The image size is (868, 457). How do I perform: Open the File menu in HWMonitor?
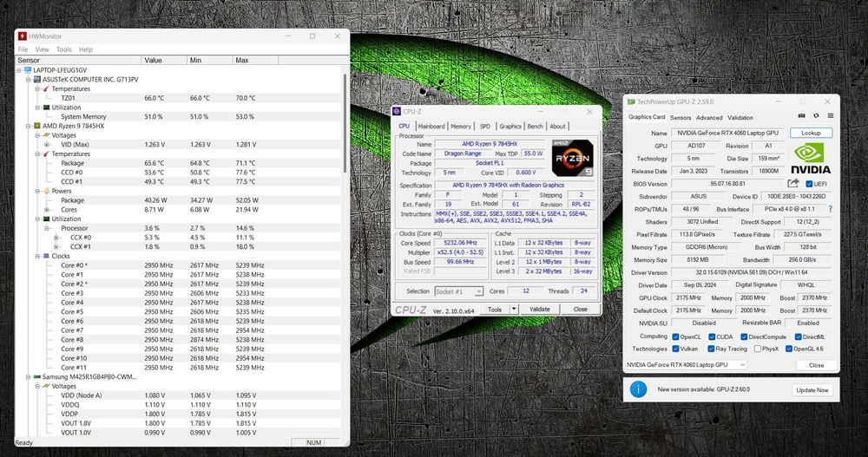pyautogui.click(x=23, y=49)
